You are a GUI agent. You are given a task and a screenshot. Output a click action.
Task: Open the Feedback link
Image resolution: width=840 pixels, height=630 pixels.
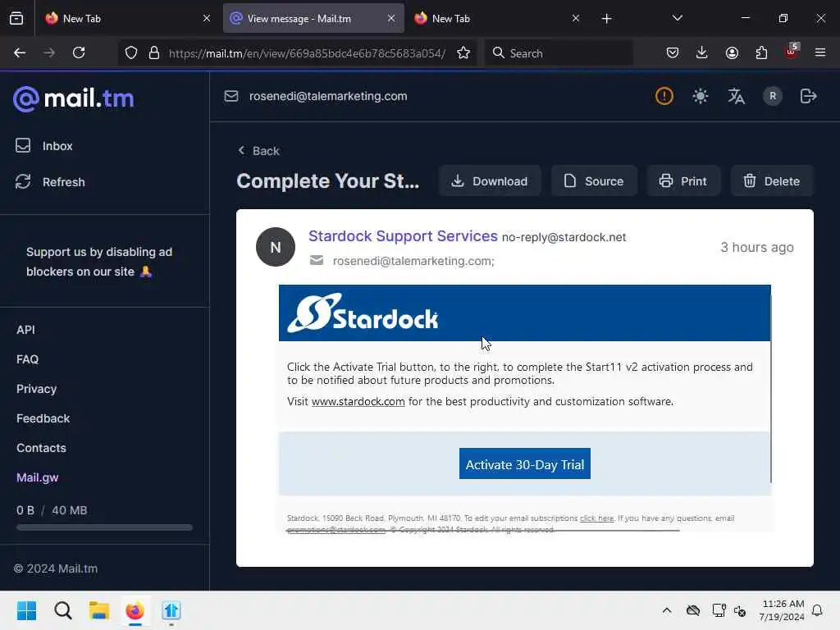tap(43, 418)
